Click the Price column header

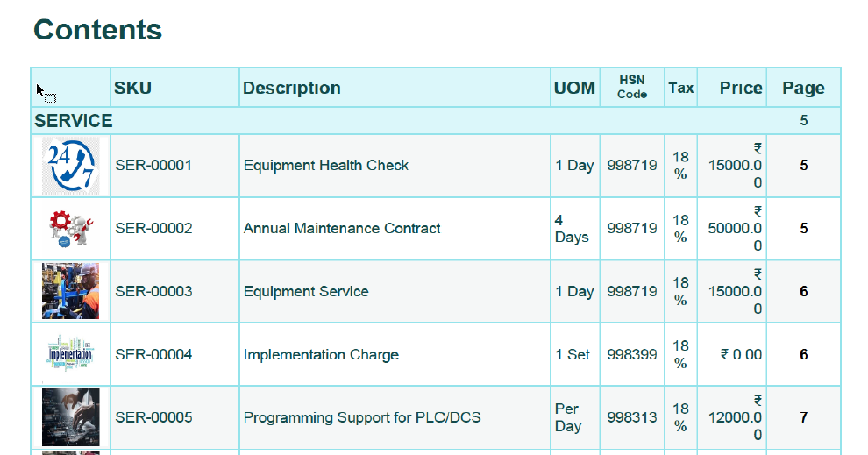(741, 89)
